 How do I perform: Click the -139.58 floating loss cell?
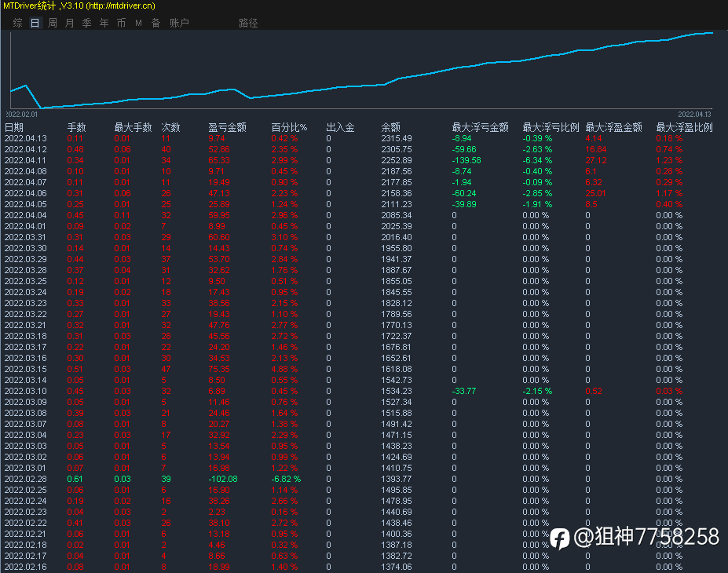pos(466,160)
